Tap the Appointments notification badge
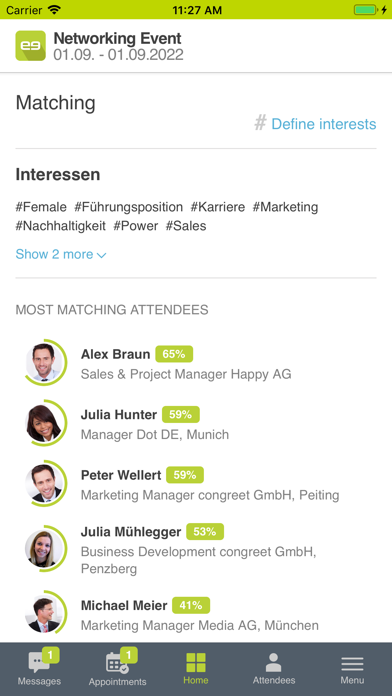Image resolution: width=392 pixels, height=696 pixels. click(x=129, y=655)
